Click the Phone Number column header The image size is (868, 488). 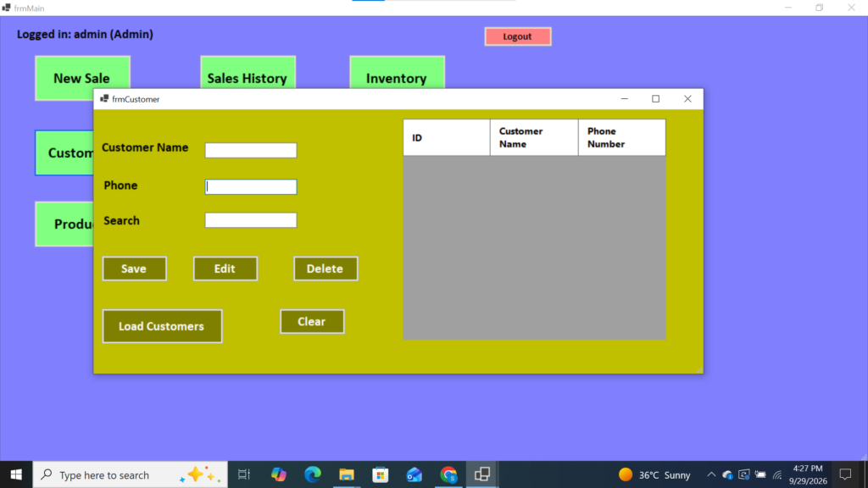[x=621, y=138]
